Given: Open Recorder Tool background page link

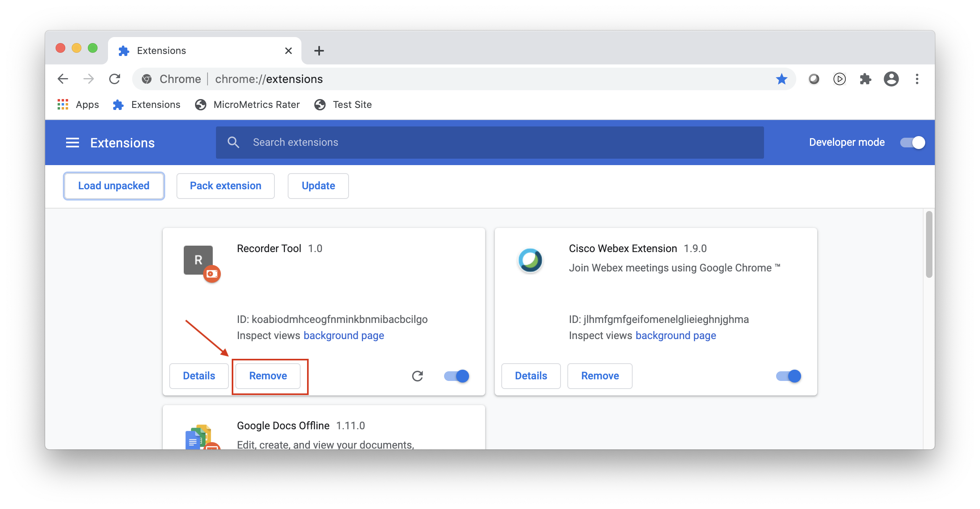Looking at the screenshot, I should click(x=344, y=335).
